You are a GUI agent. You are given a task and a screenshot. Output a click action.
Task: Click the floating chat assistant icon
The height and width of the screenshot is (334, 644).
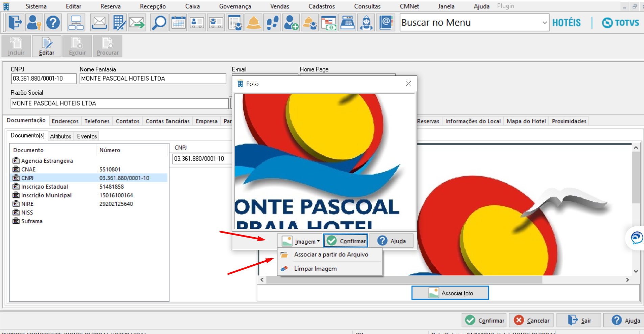click(637, 238)
